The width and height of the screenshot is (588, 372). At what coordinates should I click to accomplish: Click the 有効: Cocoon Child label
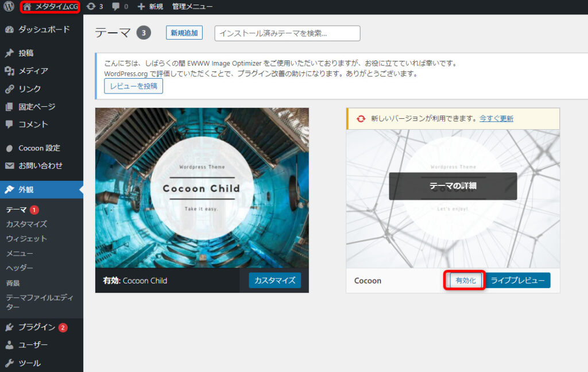pos(135,281)
